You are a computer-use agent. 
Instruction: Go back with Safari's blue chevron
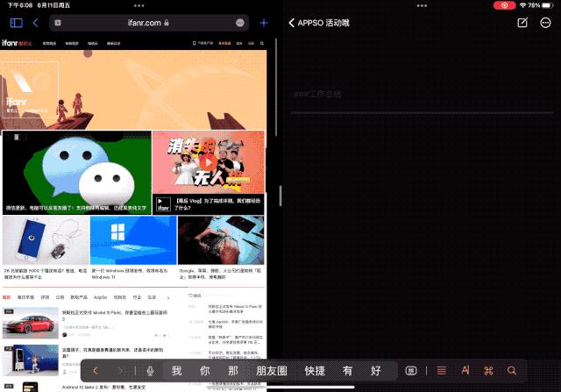[35, 23]
